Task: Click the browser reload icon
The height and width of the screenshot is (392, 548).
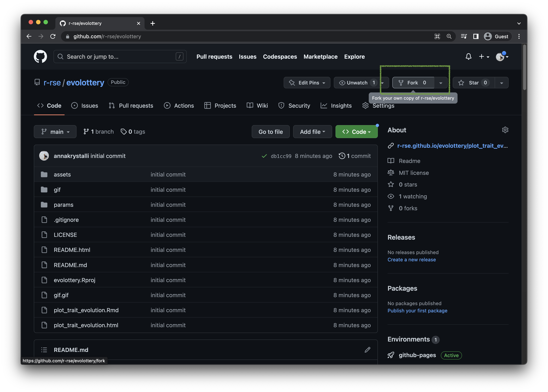Action: coord(53,36)
